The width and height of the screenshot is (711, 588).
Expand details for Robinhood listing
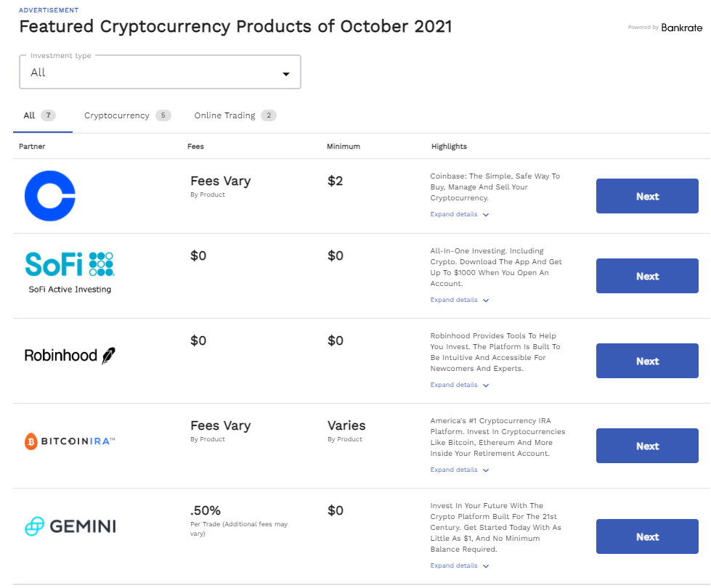(460, 385)
